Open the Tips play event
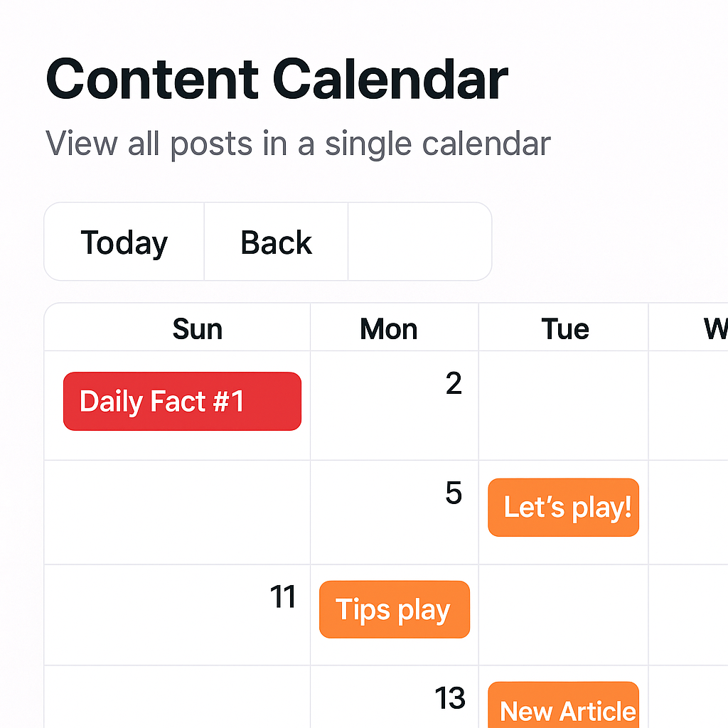The width and height of the screenshot is (728, 728). pos(395,610)
